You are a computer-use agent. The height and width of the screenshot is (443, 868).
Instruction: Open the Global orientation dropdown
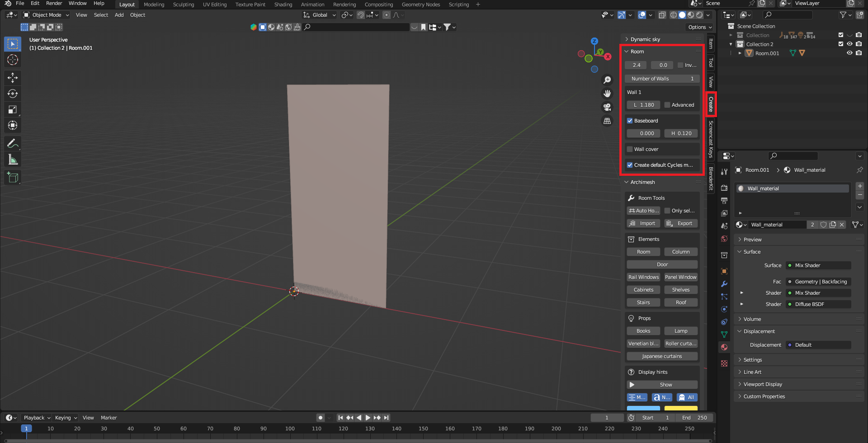click(x=320, y=15)
